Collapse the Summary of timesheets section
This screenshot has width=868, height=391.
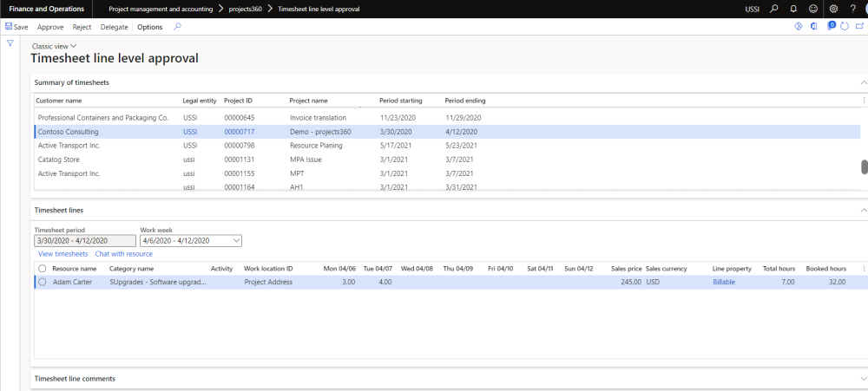(x=863, y=82)
